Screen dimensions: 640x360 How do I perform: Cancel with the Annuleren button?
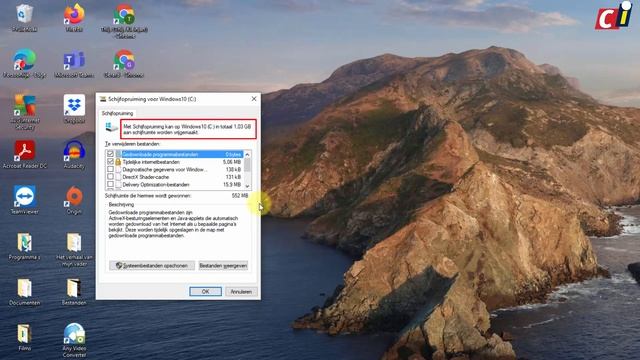pyautogui.click(x=241, y=291)
